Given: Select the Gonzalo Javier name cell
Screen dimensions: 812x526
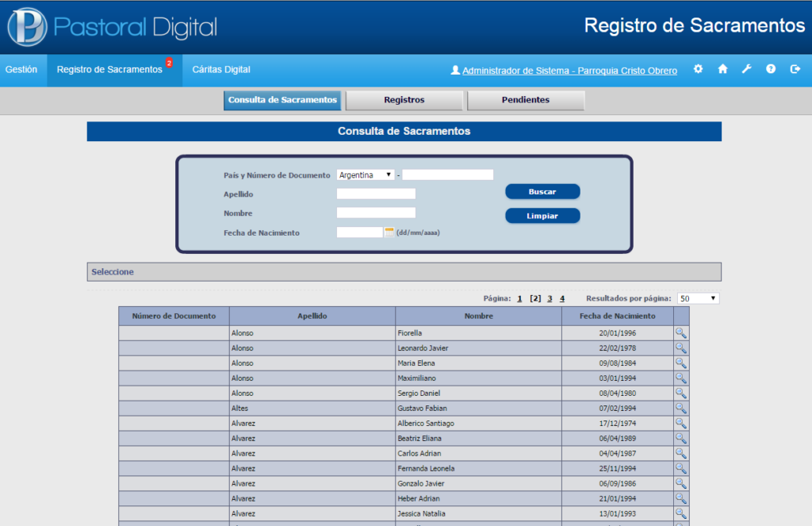Looking at the screenshot, I should pos(478,483).
